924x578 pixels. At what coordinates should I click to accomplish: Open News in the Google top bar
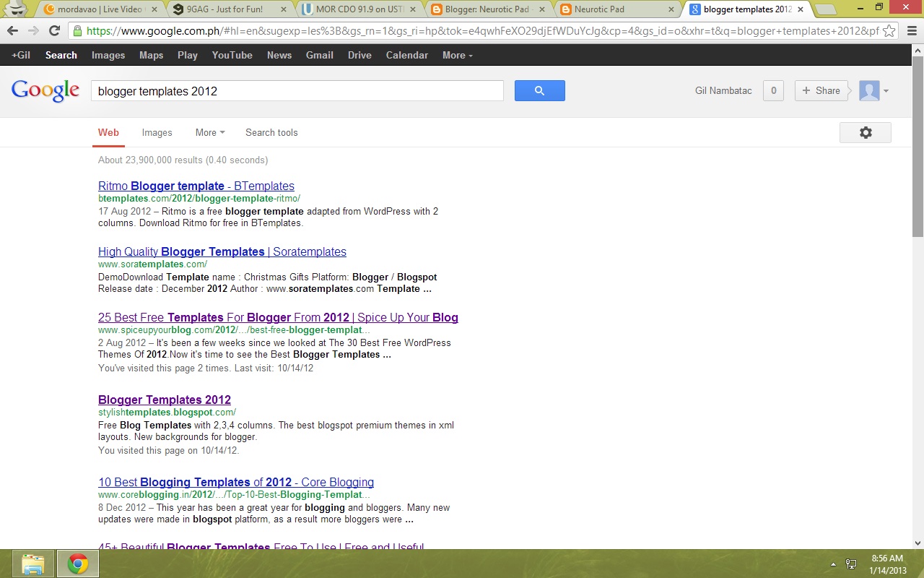[x=279, y=55]
